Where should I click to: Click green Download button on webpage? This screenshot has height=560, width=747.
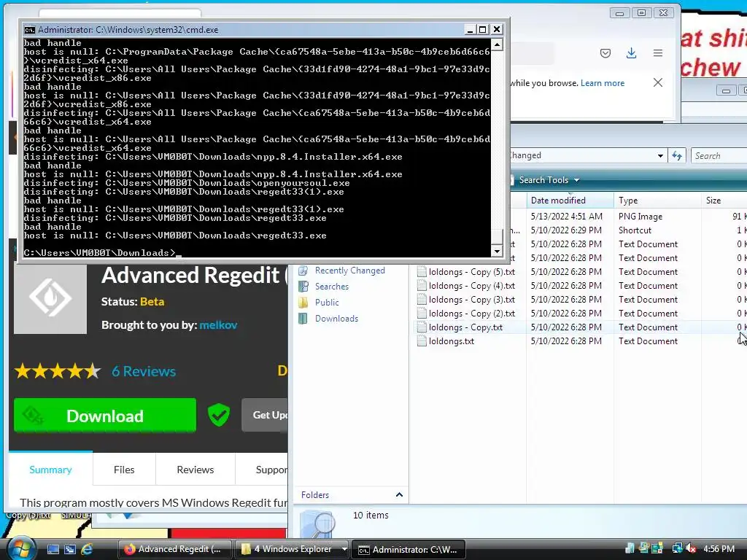click(105, 415)
